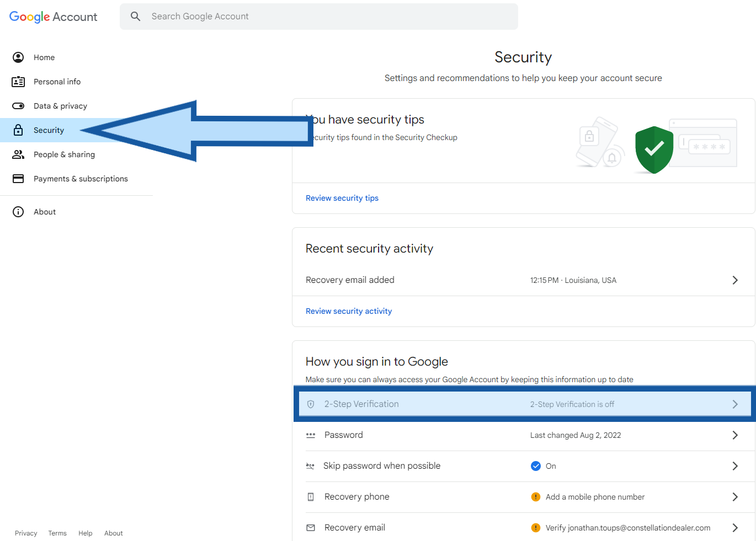Image resolution: width=756 pixels, height=541 pixels.
Task: Click the Personal info card icon
Action: click(x=18, y=82)
